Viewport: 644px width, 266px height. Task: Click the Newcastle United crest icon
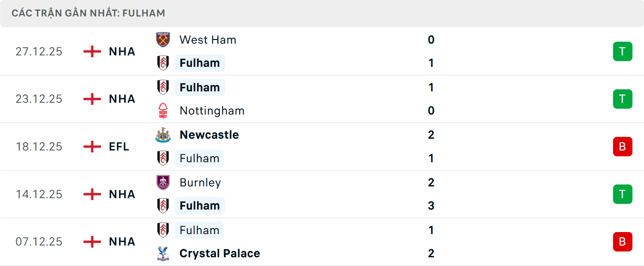tap(163, 135)
